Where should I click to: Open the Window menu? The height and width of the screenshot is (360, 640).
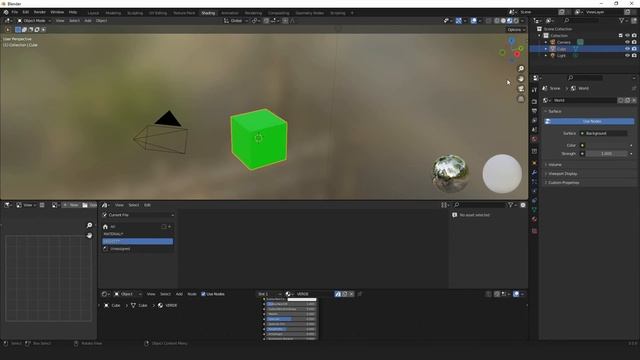pos(57,12)
